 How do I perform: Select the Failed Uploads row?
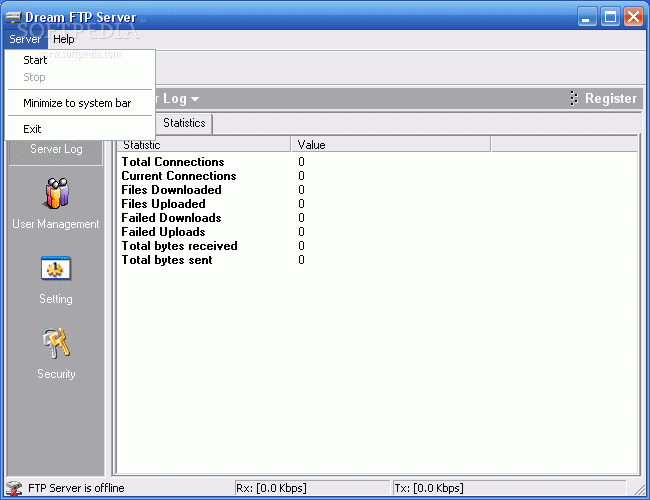377,232
